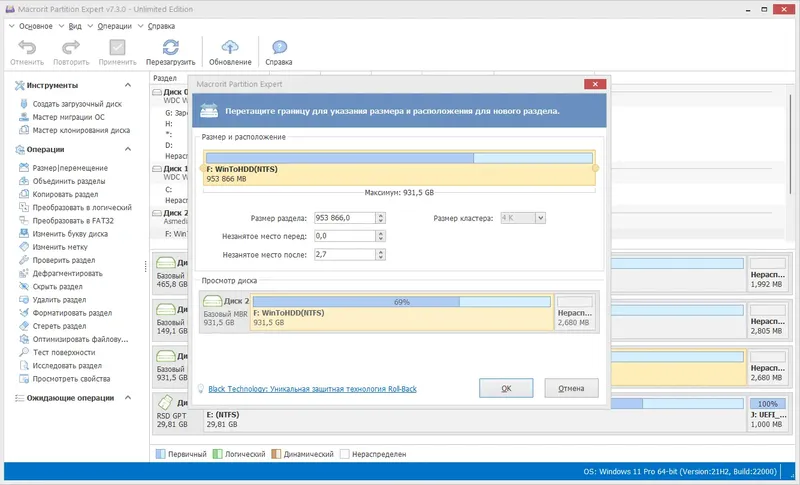Click the partition bar's left-edge handle
Image resolution: width=800 pixels, height=485 pixels.
pos(203,168)
